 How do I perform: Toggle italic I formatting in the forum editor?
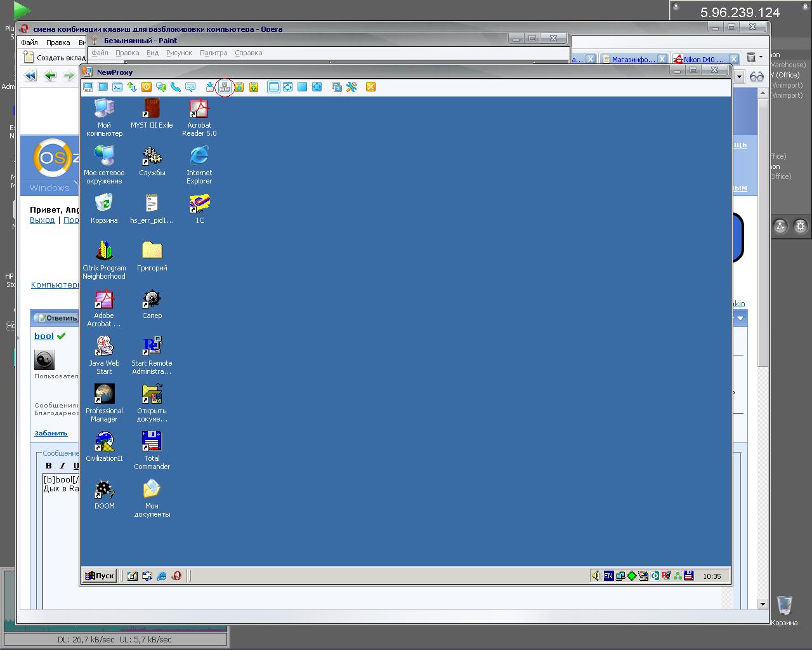tap(62, 465)
